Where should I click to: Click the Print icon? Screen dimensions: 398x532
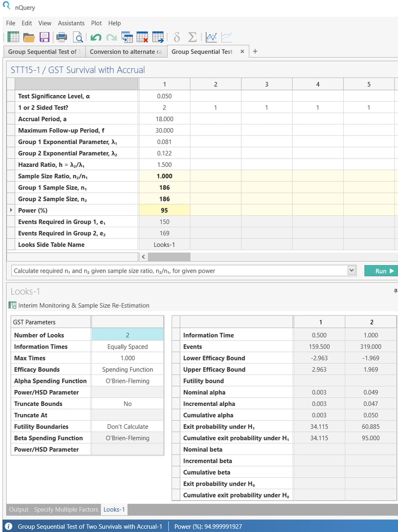click(x=62, y=37)
